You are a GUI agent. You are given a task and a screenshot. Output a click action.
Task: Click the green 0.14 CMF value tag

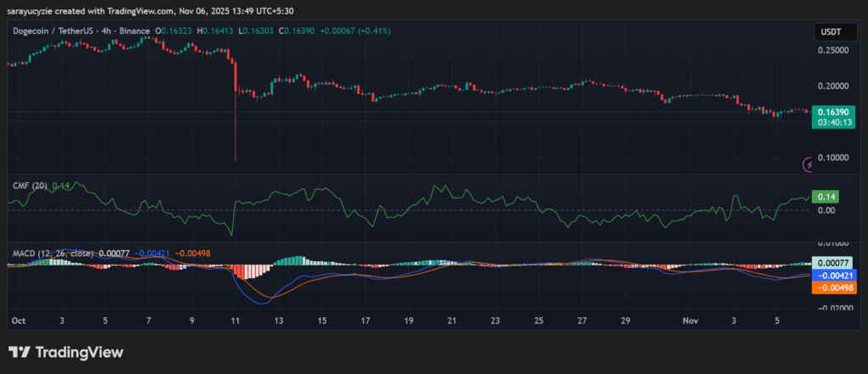click(x=825, y=197)
